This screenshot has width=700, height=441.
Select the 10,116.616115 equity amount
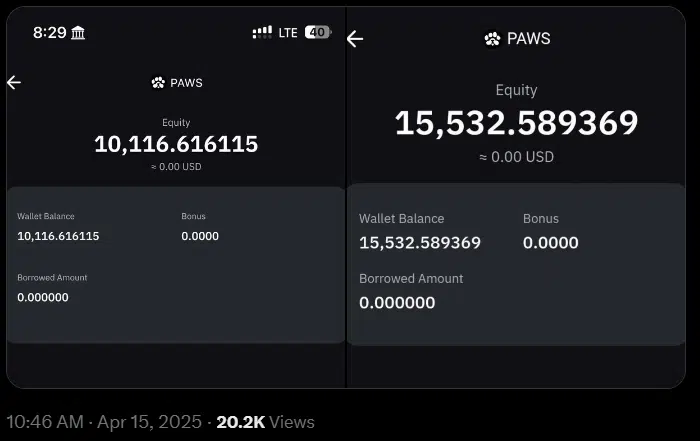tap(176, 144)
